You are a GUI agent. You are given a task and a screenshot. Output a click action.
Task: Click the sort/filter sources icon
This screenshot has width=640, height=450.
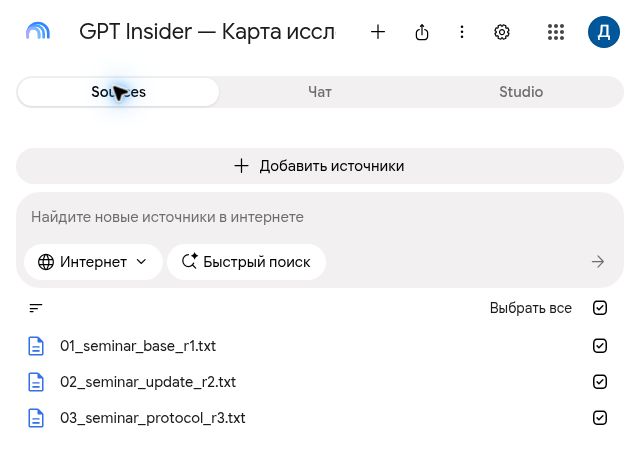coord(36,308)
